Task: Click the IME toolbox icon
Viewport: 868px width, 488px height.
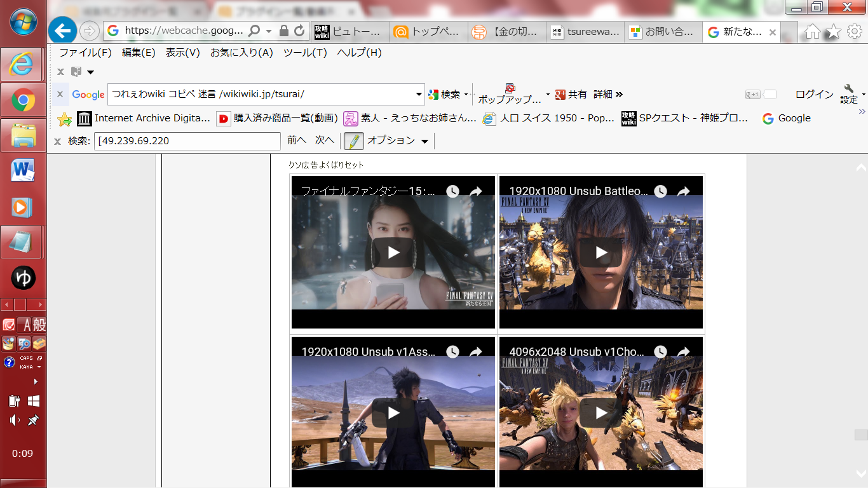Action: click(x=39, y=344)
